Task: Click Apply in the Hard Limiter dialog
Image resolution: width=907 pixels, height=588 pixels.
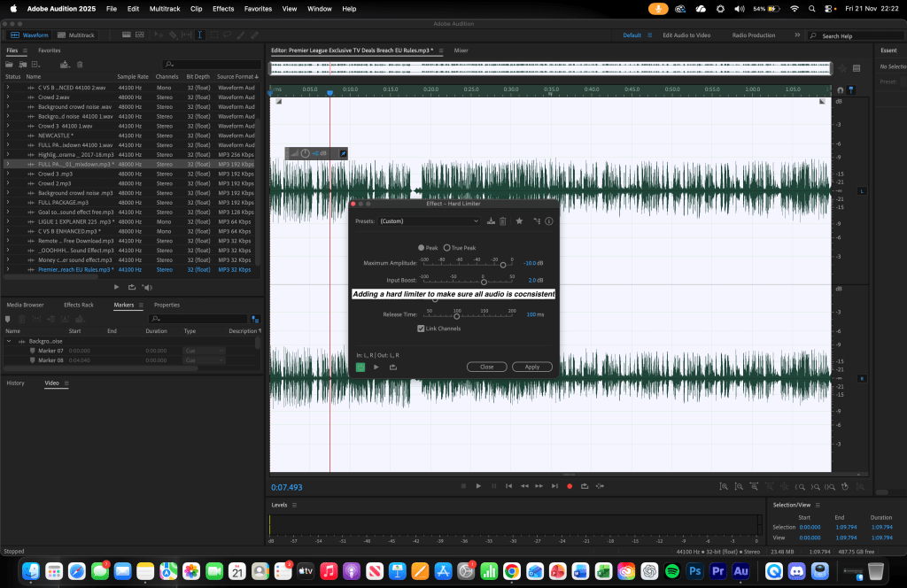Action: 531,367
